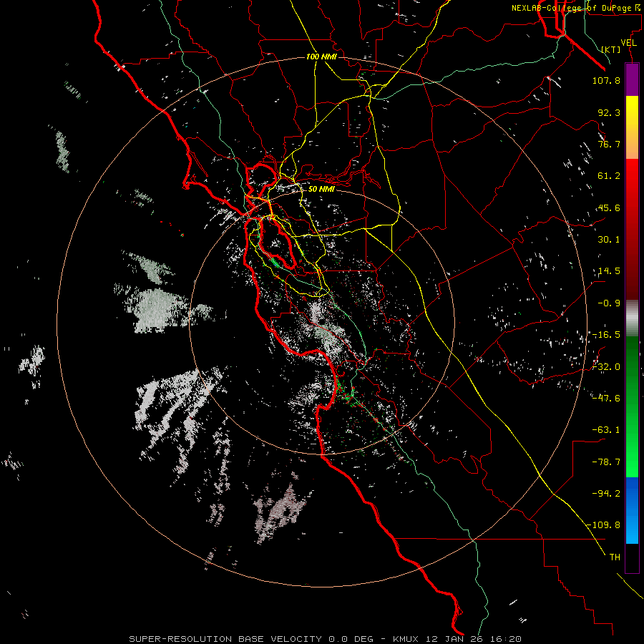Select the 107.8 velocity scale value
644x644 pixels.
pyautogui.click(x=606, y=80)
